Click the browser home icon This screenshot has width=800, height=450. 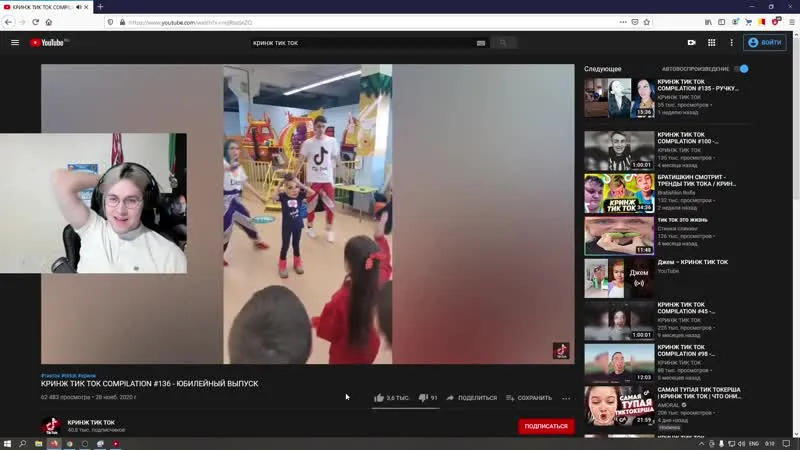pos(48,22)
